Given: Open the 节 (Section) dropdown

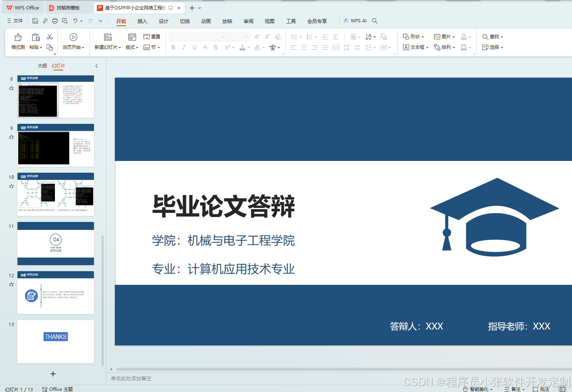Looking at the screenshot, I should click(x=152, y=47).
